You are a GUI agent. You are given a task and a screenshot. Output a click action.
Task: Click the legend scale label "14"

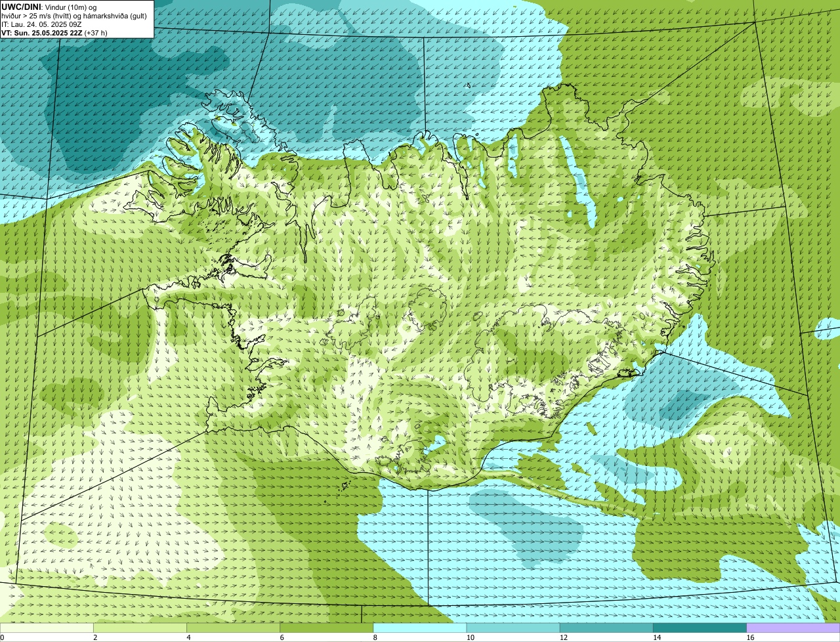(x=657, y=637)
